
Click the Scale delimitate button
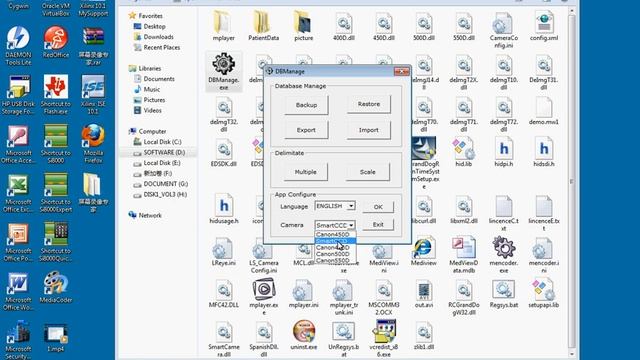coord(367,172)
